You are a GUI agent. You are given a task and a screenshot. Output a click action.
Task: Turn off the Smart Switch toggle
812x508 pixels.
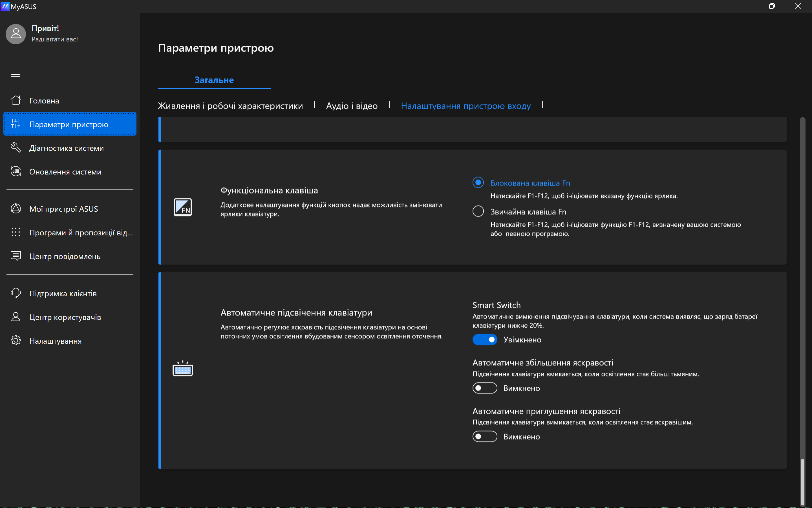(484, 340)
